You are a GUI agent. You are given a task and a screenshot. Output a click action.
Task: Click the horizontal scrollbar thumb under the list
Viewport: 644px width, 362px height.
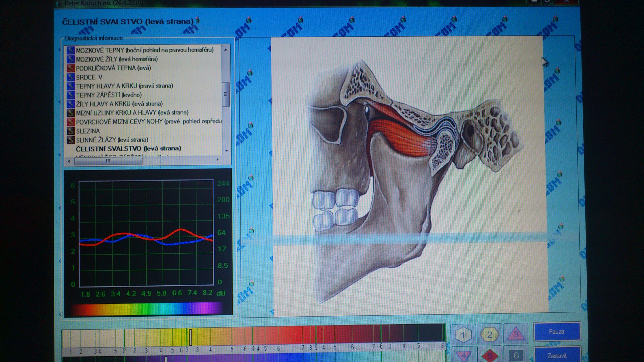(x=108, y=161)
